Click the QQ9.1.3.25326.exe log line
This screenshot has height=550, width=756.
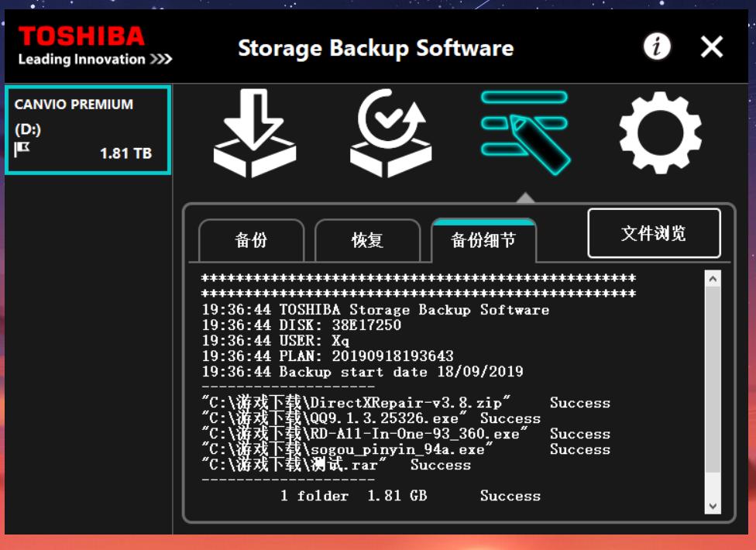(x=371, y=418)
